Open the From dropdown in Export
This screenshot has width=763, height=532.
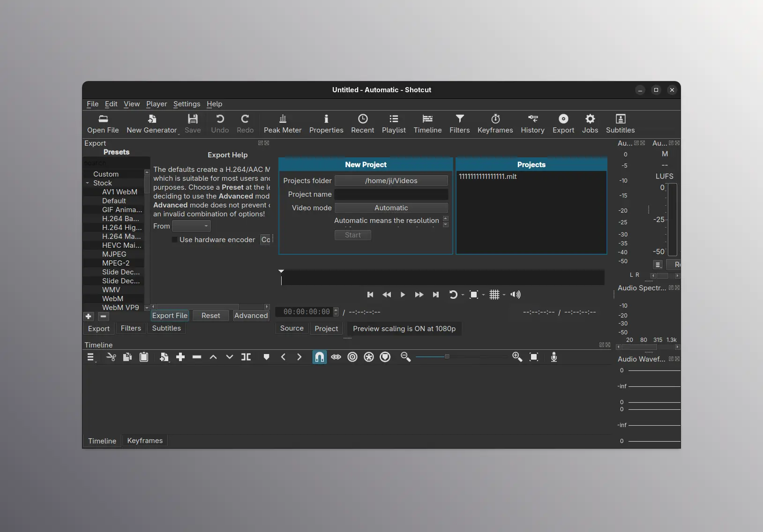(x=191, y=226)
